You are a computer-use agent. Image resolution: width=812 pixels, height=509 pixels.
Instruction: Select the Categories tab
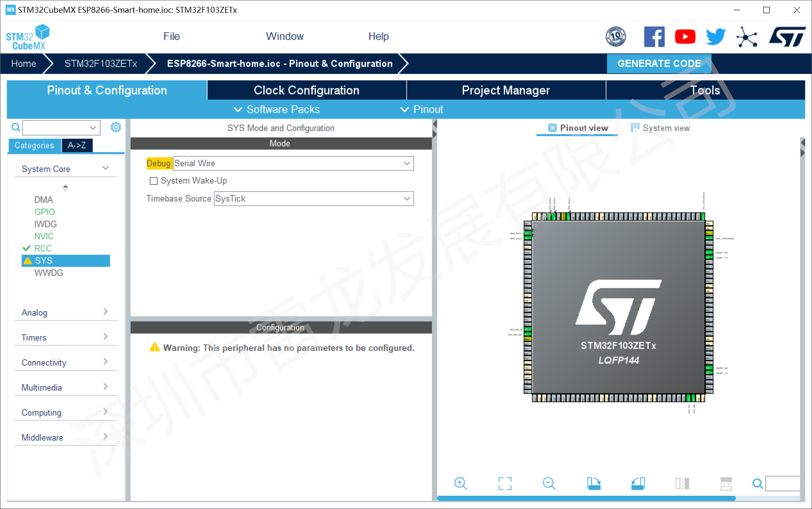click(34, 145)
